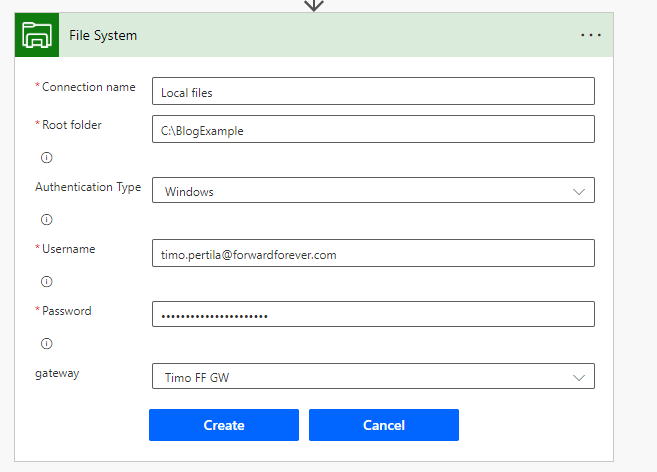The height and width of the screenshot is (472, 657).
Task: Focus the masked Password field
Action: [x=373, y=315]
